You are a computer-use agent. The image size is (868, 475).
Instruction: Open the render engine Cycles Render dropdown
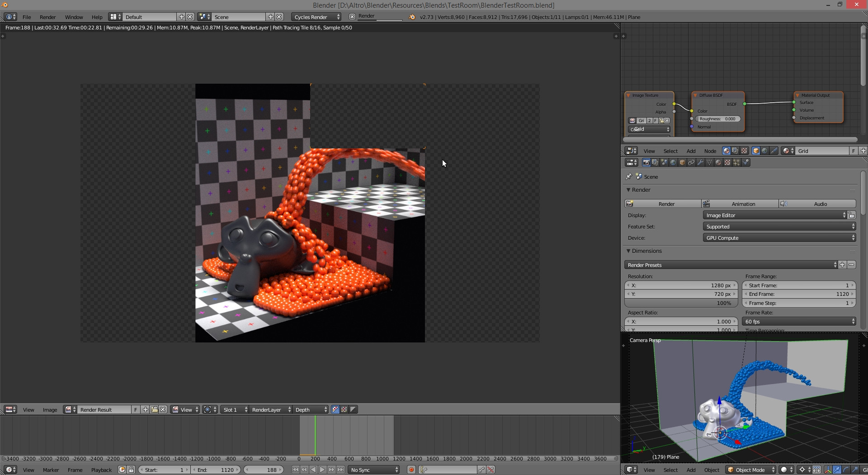click(316, 17)
